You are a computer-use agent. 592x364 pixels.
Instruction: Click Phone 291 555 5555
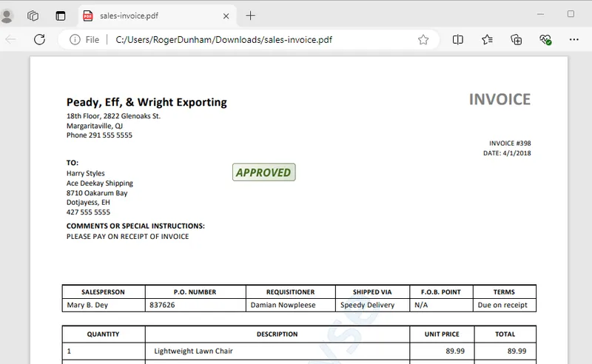click(x=99, y=135)
